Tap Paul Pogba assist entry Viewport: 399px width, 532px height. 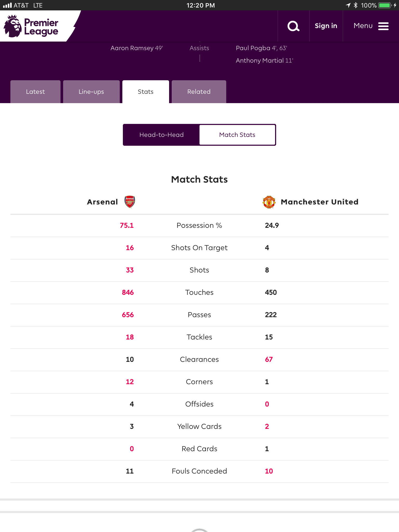click(261, 48)
